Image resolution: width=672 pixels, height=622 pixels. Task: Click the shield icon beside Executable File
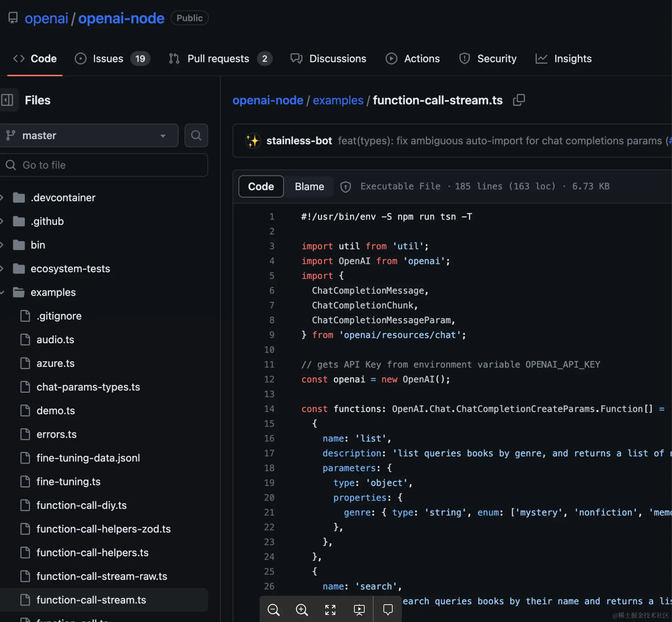point(346,187)
